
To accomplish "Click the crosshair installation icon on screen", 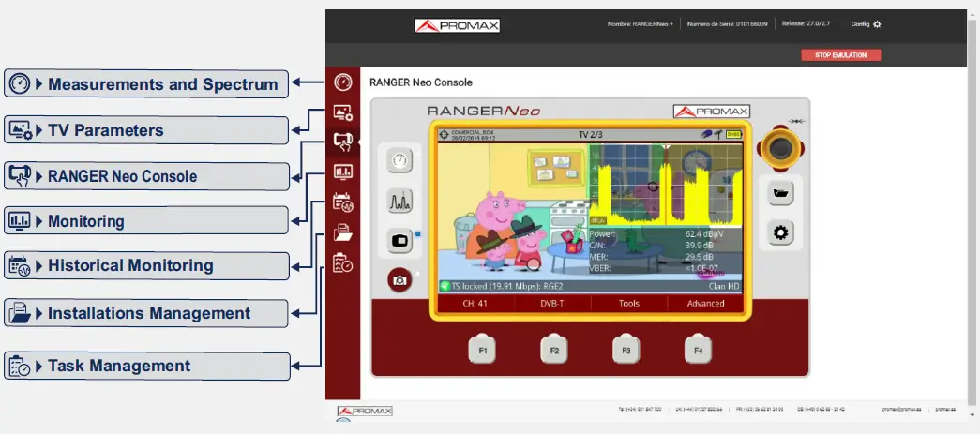I will click(444, 134).
